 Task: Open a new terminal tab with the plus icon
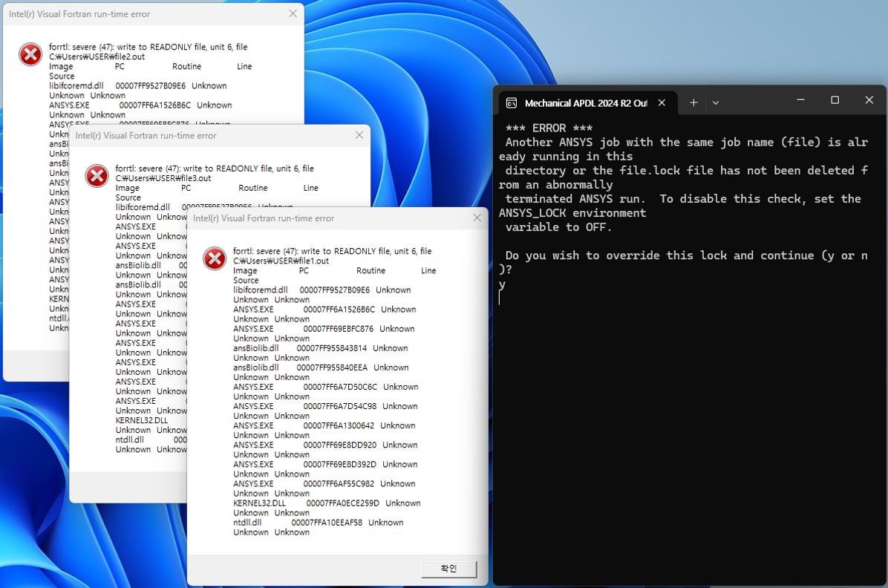click(x=693, y=102)
